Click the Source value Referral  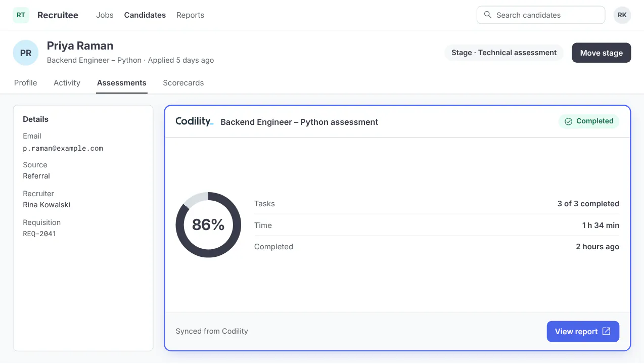(36, 176)
